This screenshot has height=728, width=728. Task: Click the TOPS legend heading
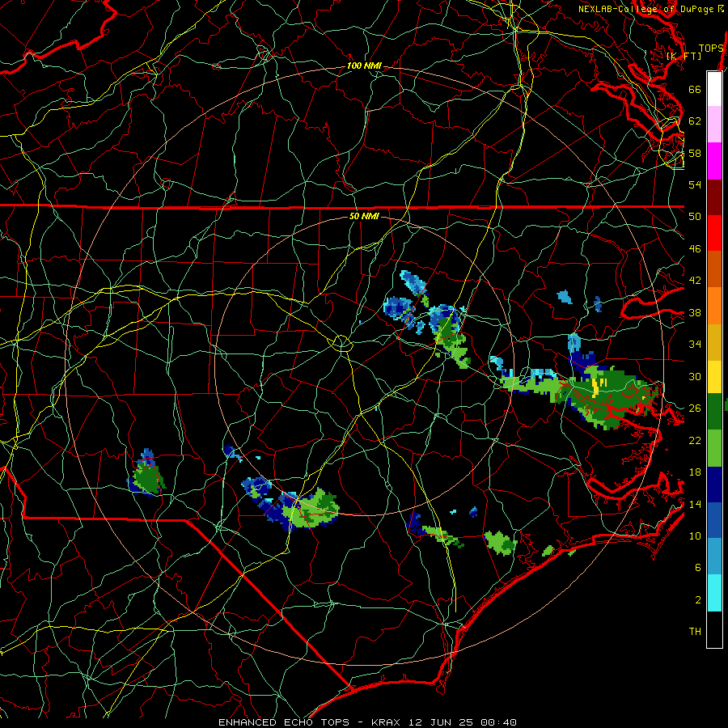click(x=711, y=48)
